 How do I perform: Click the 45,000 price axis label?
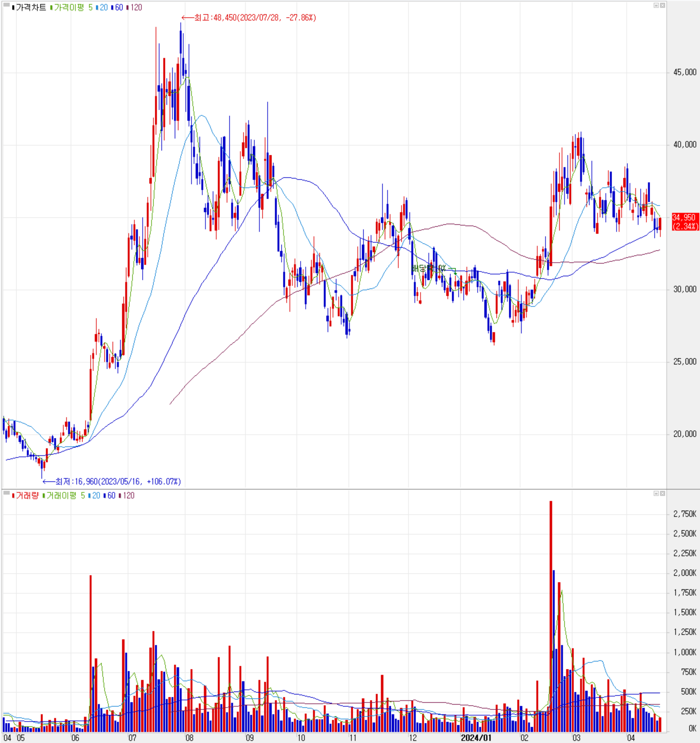click(x=685, y=72)
